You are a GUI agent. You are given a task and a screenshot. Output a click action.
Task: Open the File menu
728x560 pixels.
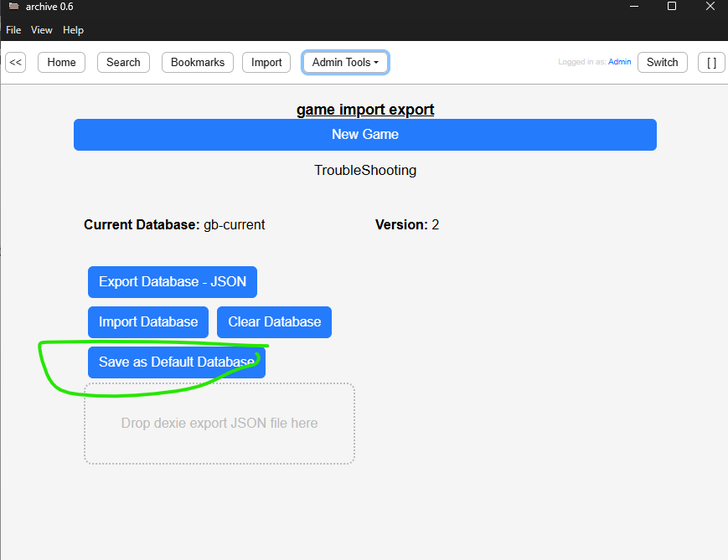pyautogui.click(x=13, y=30)
